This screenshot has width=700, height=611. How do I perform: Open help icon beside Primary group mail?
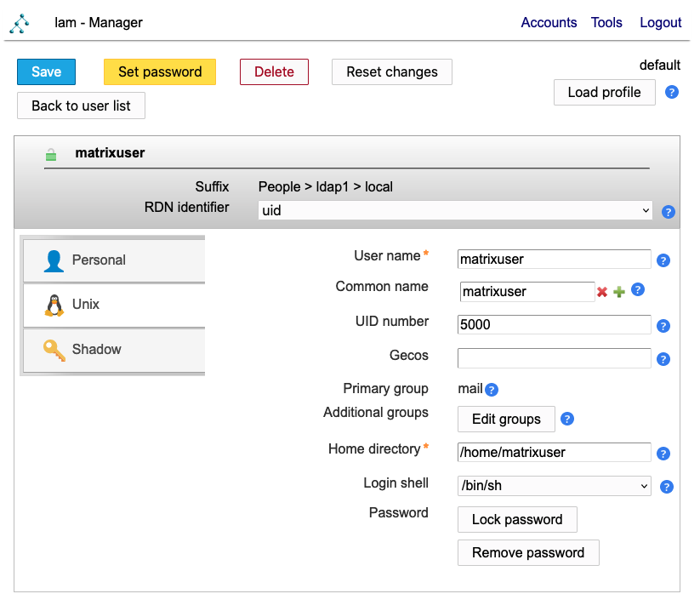pos(491,390)
